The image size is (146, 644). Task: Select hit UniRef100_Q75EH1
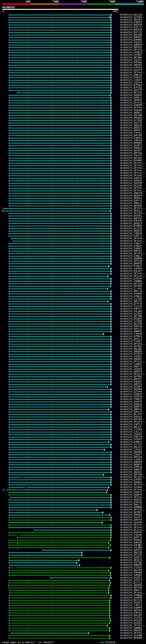pos(131,337)
